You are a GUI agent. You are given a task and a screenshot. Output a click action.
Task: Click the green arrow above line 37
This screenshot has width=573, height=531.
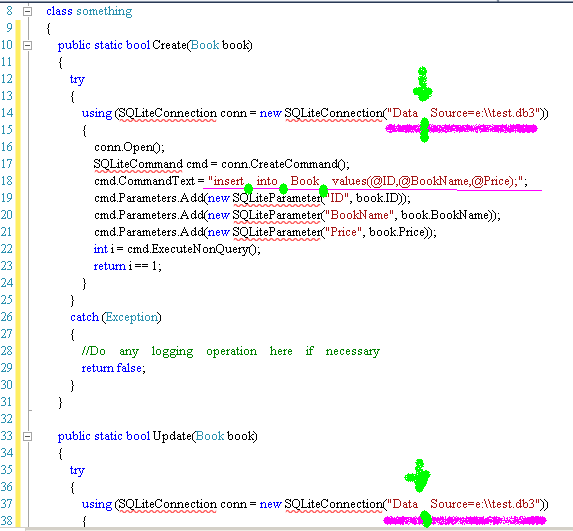tap(418, 476)
